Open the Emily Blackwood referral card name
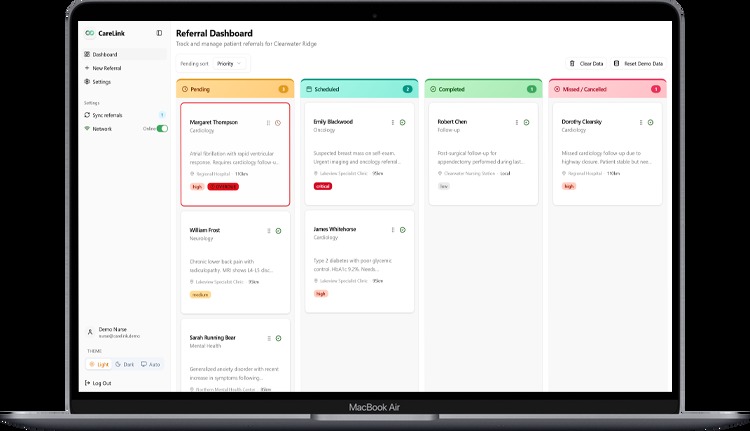This screenshot has width=750, height=431. (333, 122)
